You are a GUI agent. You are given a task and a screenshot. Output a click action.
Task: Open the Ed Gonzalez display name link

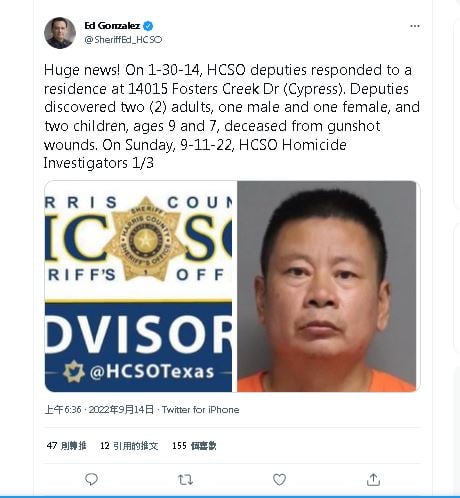pos(112,26)
